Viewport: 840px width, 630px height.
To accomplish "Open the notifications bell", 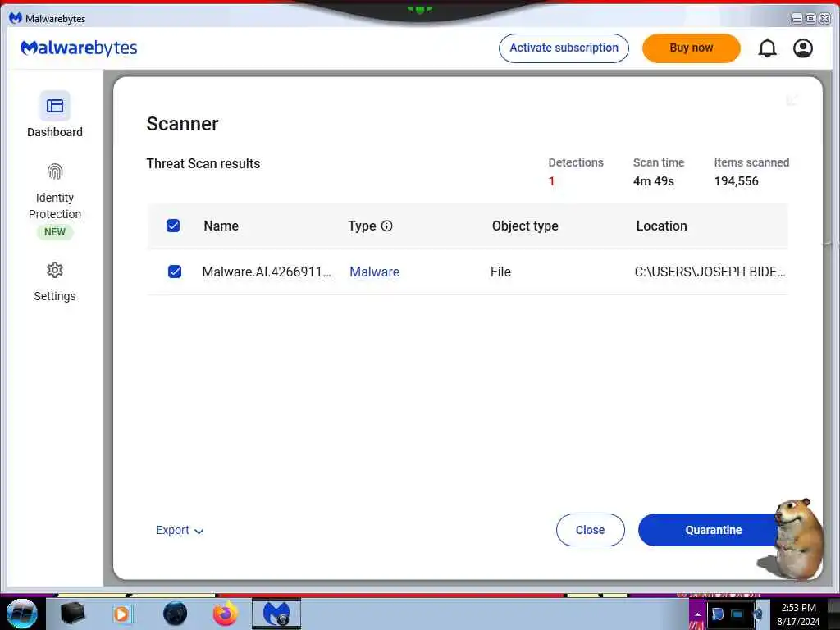I will (767, 48).
